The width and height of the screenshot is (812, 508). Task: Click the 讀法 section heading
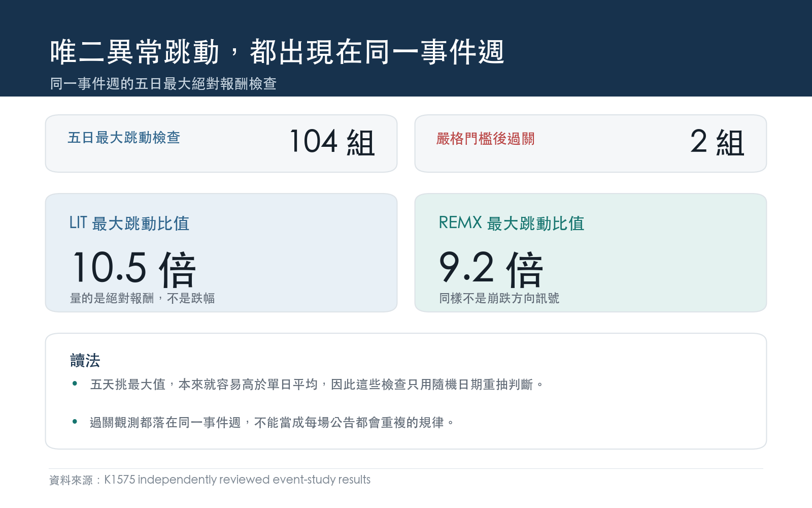(85, 361)
